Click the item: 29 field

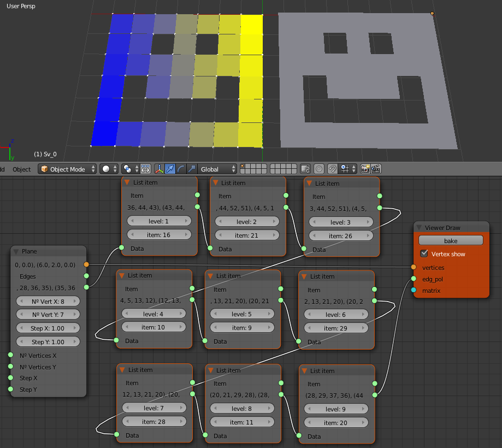point(336,328)
